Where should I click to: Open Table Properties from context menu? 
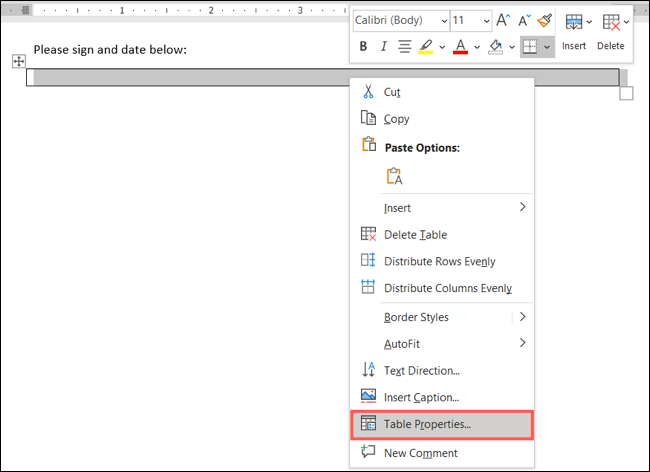(427, 424)
